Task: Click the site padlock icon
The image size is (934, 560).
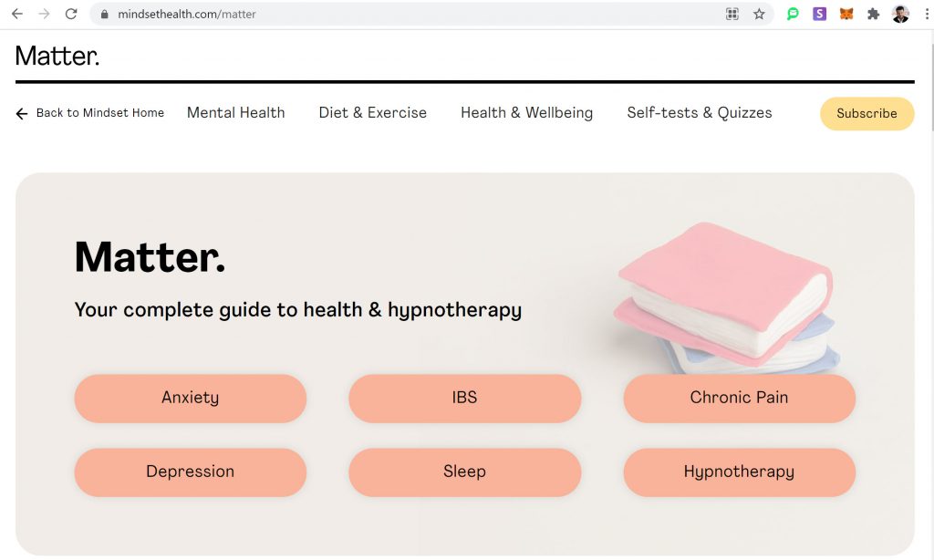Action: pos(105,14)
